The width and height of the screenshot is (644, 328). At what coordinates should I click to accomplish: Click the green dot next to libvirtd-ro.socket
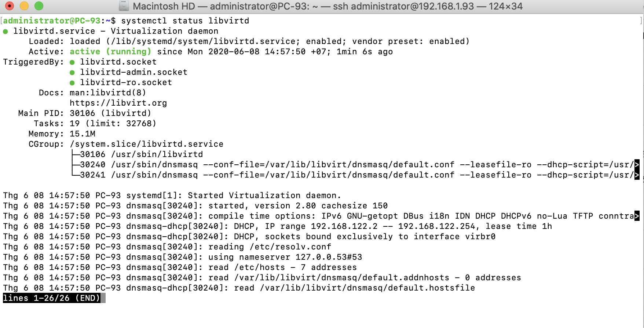[72, 83]
